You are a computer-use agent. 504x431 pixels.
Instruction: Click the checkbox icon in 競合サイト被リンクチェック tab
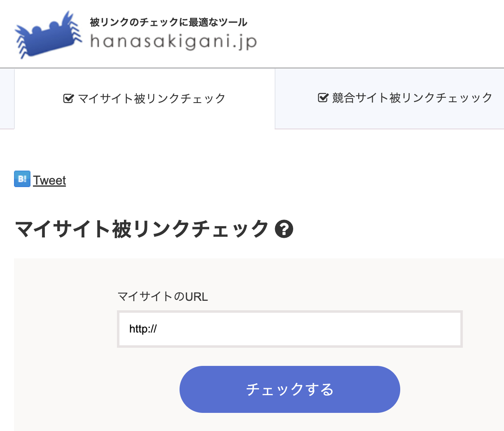click(x=322, y=97)
